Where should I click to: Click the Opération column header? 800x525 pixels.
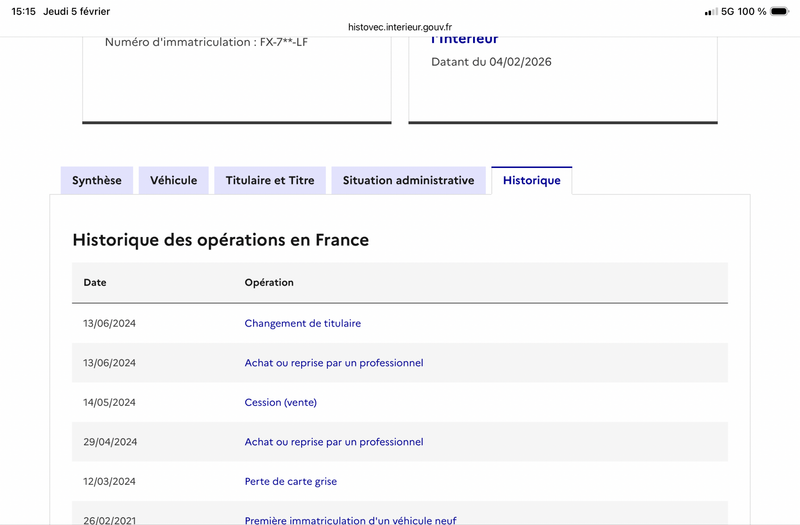(269, 283)
